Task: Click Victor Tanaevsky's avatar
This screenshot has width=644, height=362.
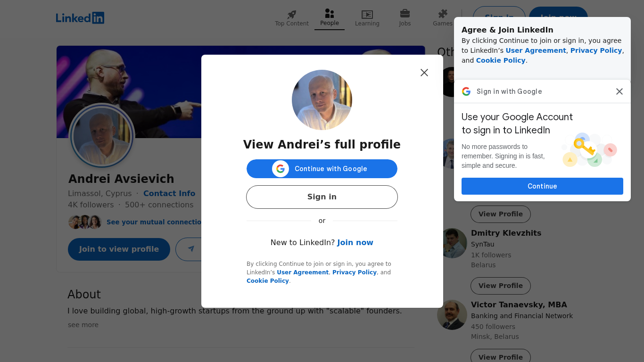Action: click(x=452, y=315)
